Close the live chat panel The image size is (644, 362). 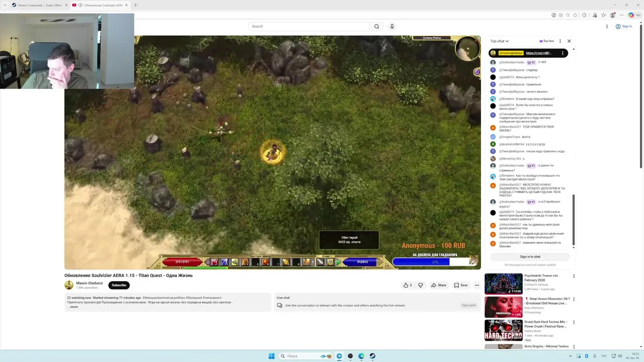[569, 41]
